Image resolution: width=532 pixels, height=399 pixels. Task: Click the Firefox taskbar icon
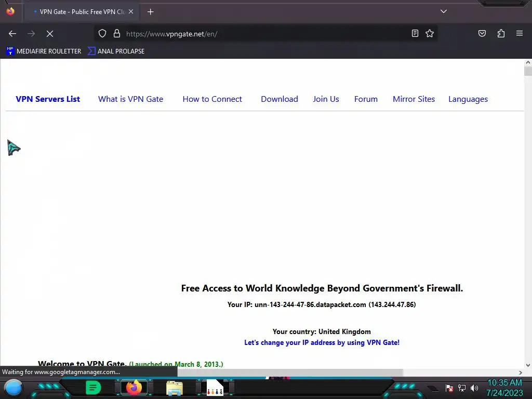(134, 388)
